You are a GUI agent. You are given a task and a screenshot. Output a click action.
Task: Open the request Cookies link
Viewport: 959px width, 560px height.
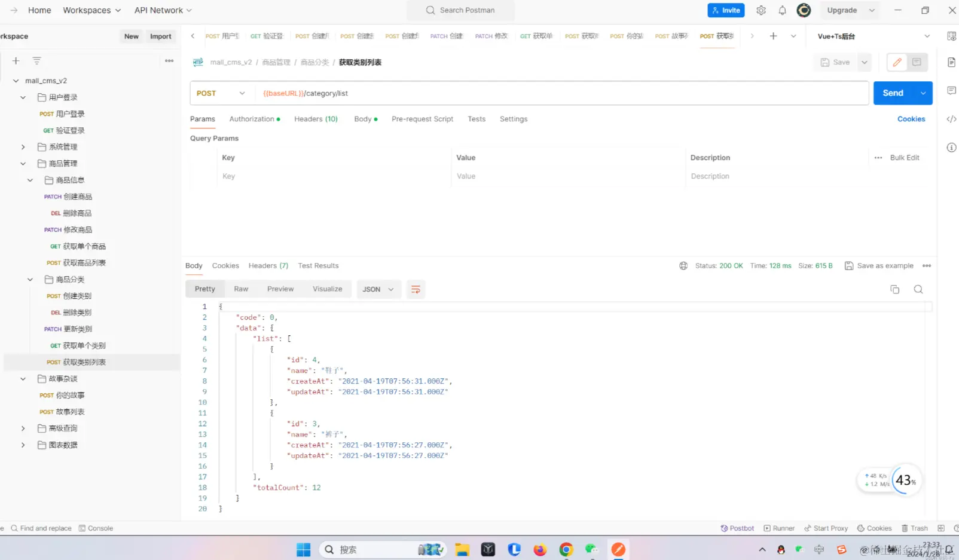coord(911,119)
